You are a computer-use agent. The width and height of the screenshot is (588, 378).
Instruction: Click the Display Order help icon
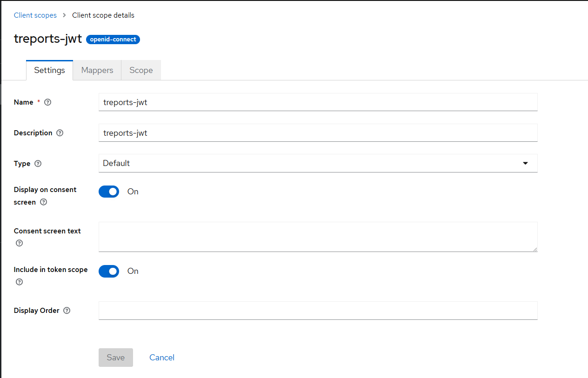[x=67, y=311]
